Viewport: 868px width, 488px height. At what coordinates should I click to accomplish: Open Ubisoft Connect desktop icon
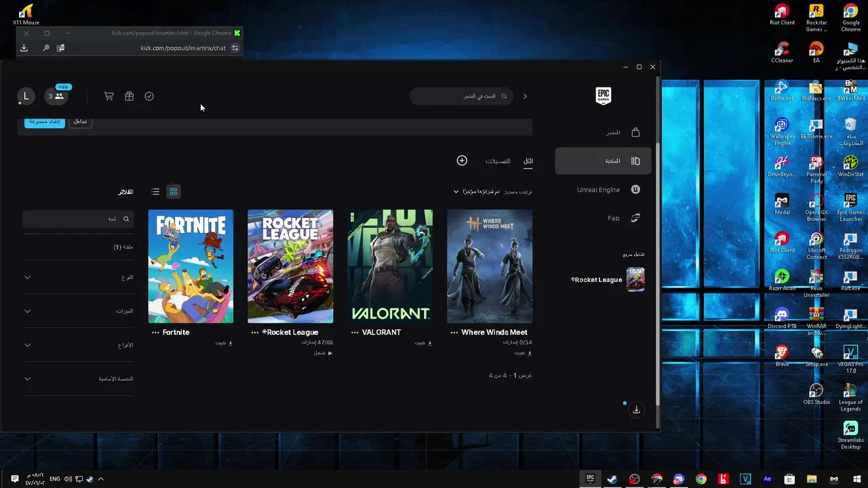[x=816, y=245]
